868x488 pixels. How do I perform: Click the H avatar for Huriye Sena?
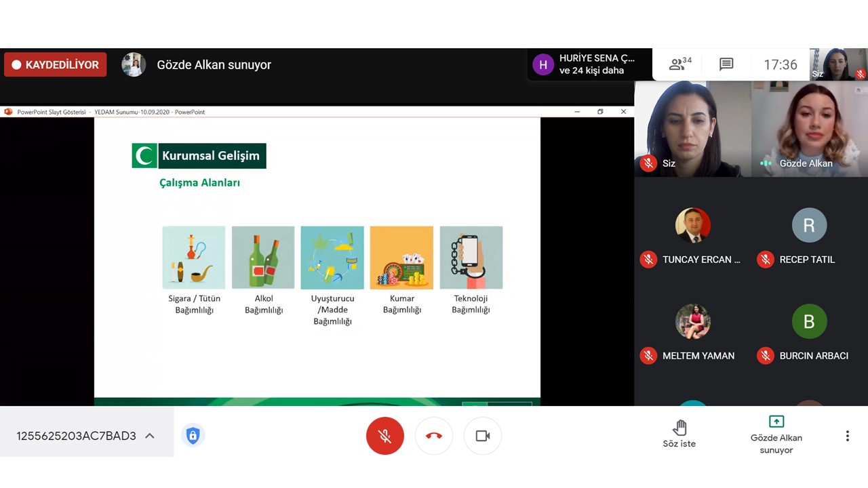[x=542, y=65]
